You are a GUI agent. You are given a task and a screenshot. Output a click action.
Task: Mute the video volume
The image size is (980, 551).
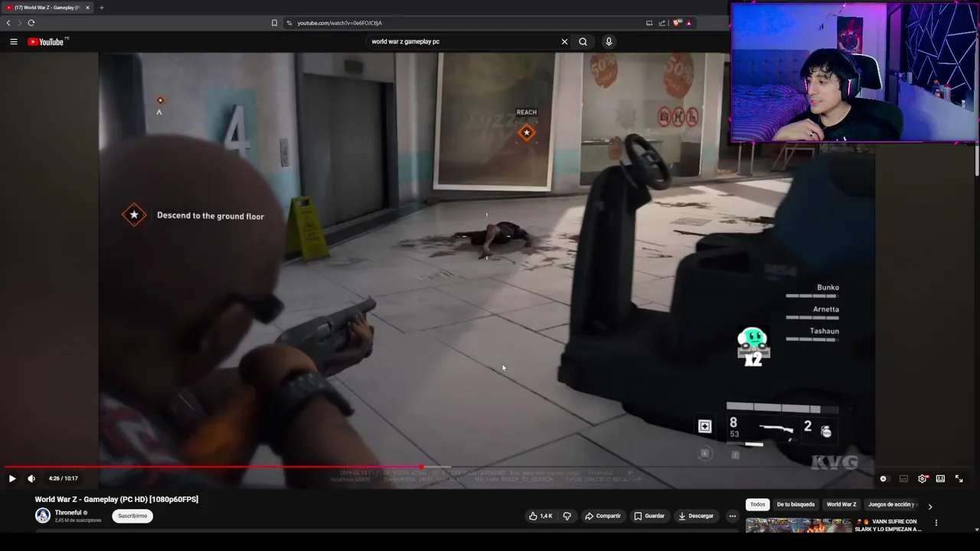click(x=31, y=478)
